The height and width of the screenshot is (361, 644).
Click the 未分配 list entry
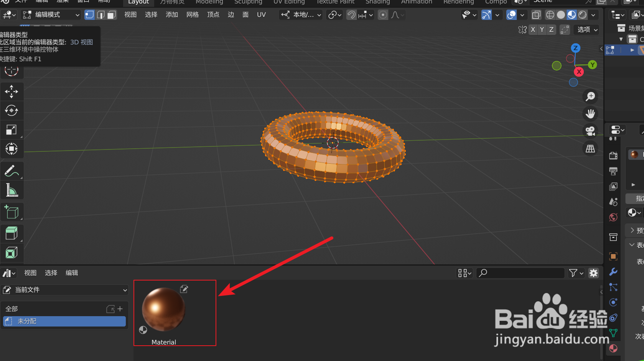64,321
